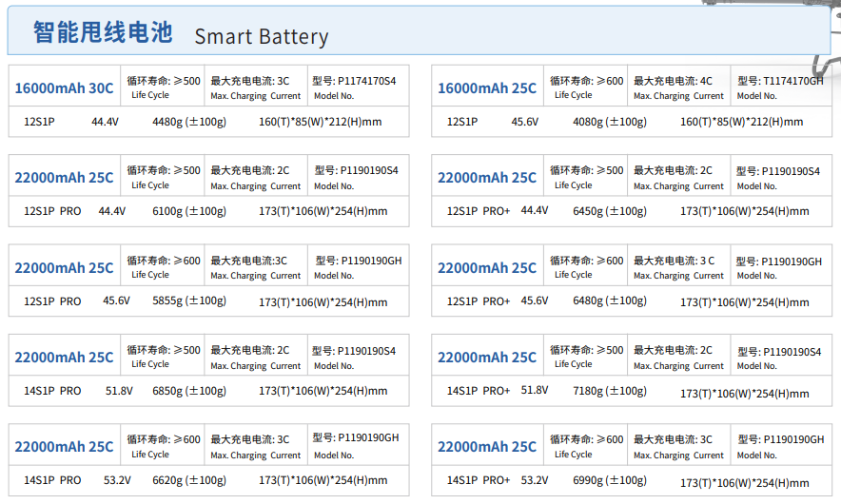The height and width of the screenshot is (504, 841).
Task: Click 53.2V in the 6990g row
Action: pyautogui.click(x=535, y=480)
